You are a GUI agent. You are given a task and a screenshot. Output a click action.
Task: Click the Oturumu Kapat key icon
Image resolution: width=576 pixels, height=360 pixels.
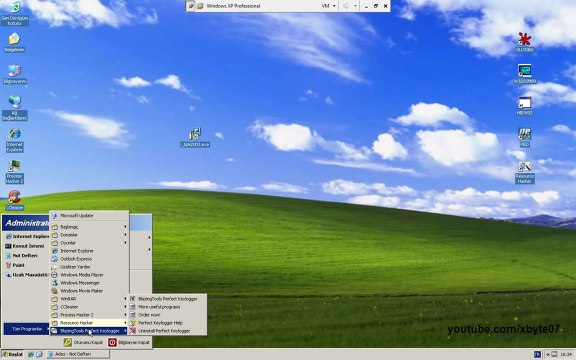68,342
